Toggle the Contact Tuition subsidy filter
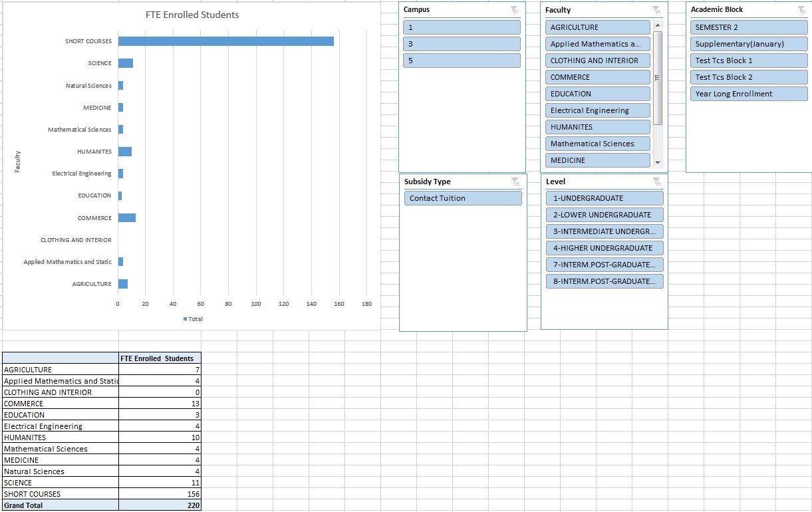The height and width of the screenshot is (512, 812). point(463,198)
